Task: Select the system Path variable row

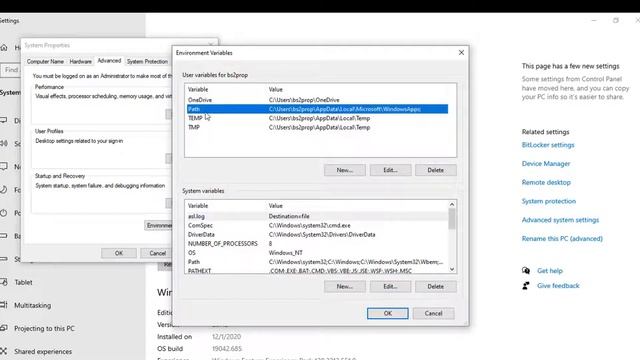Action: 317,262
